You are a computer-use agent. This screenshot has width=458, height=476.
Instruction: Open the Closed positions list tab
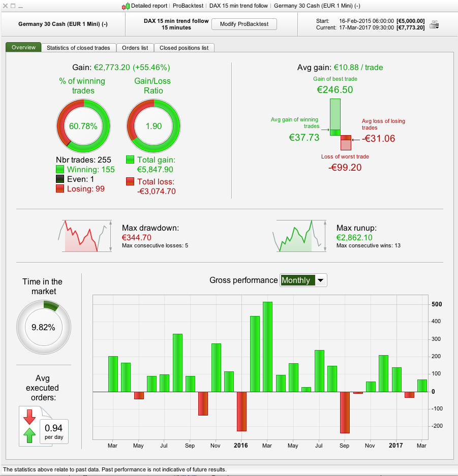tap(184, 48)
